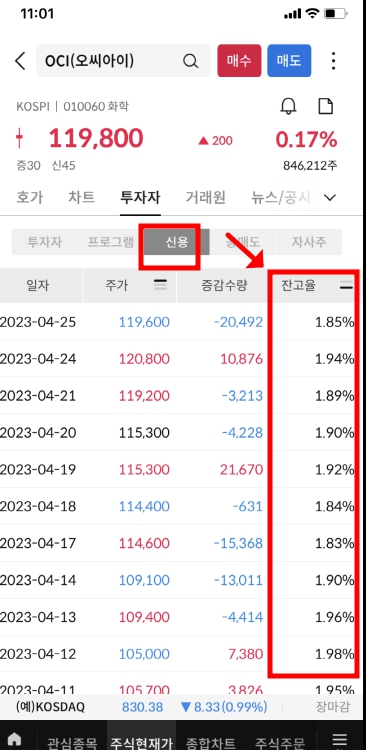Tap the home icon in bottom bar
This screenshot has height=750, width=366.
click(15, 739)
